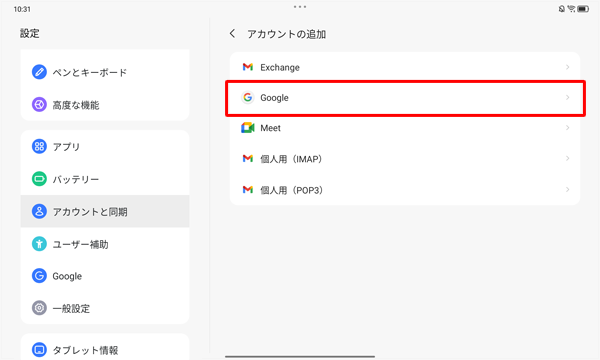Tap the navigation gesture bar at bottom

click(300, 357)
